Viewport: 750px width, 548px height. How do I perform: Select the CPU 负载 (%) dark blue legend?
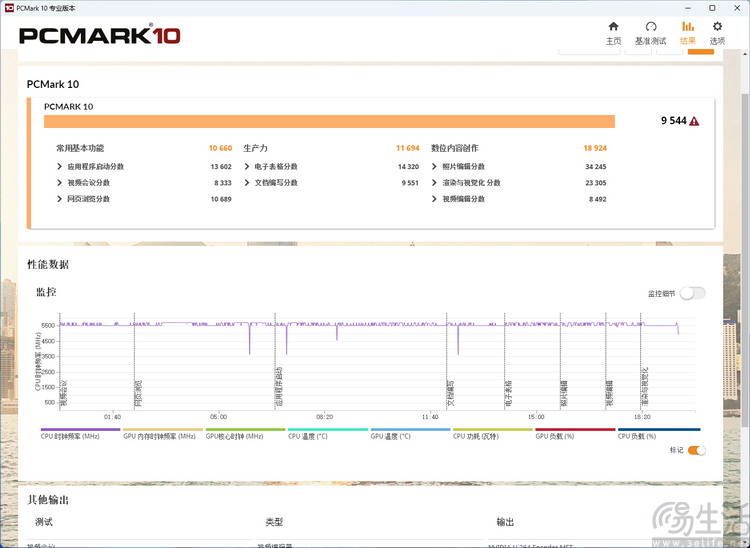659,434
